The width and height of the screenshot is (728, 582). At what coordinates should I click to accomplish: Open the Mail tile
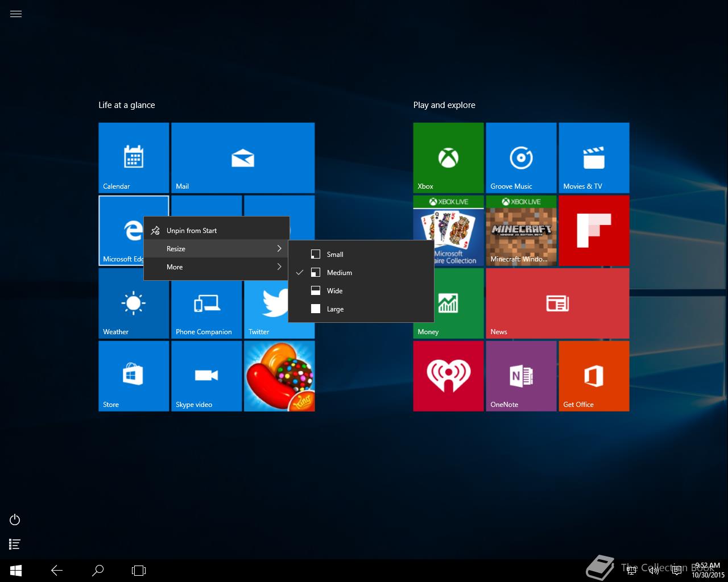tap(242, 157)
